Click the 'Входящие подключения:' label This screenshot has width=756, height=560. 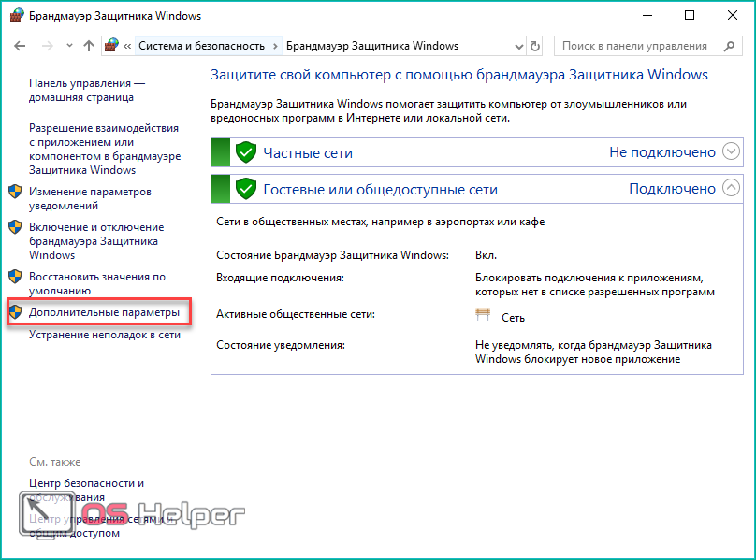click(280, 278)
